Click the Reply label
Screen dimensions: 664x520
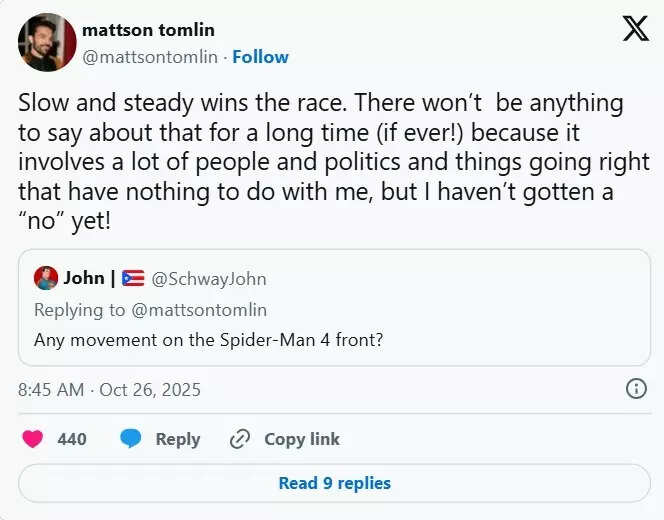178,439
